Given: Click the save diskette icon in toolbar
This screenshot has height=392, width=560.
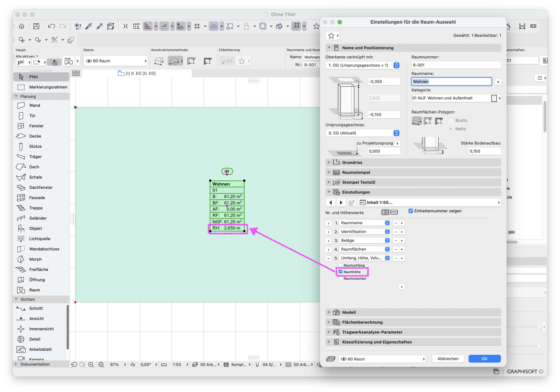Looking at the screenshot, I should coord(36,26).
